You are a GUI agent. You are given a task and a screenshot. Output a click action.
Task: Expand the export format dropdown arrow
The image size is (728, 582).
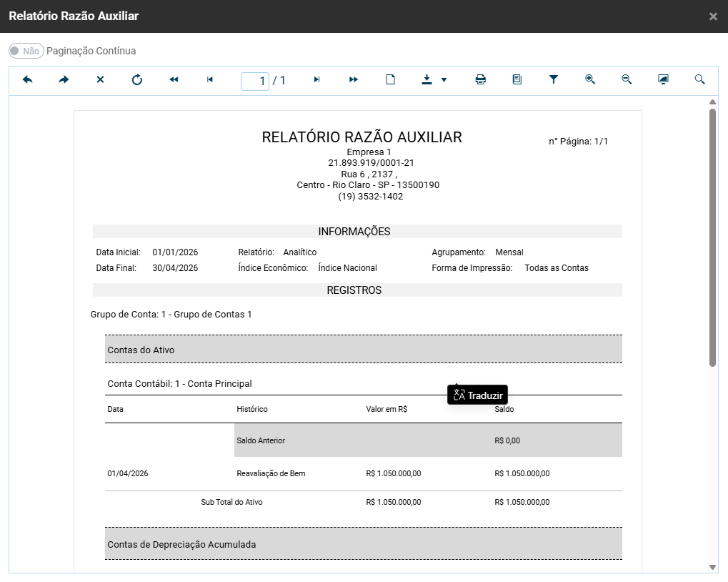(444, 80)
